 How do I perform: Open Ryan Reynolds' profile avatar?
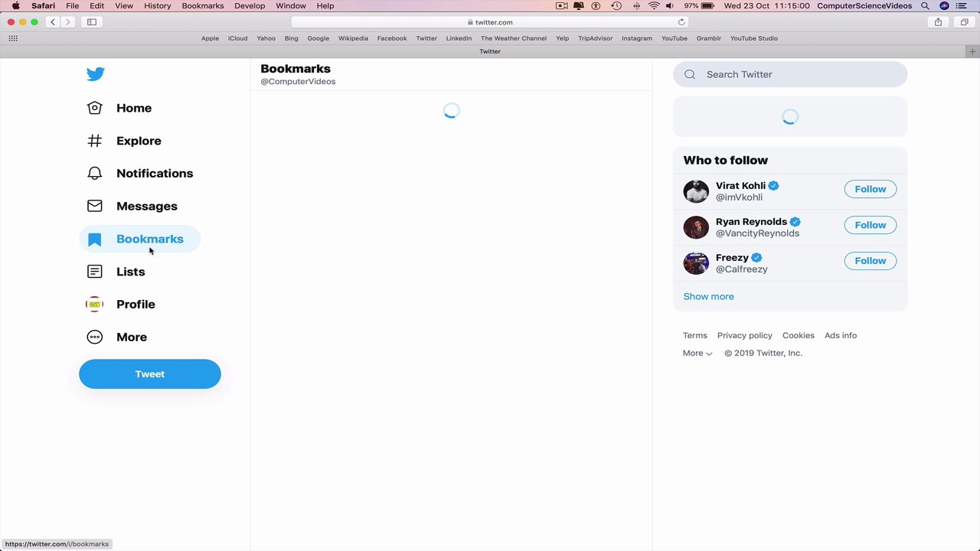point(696,227)
